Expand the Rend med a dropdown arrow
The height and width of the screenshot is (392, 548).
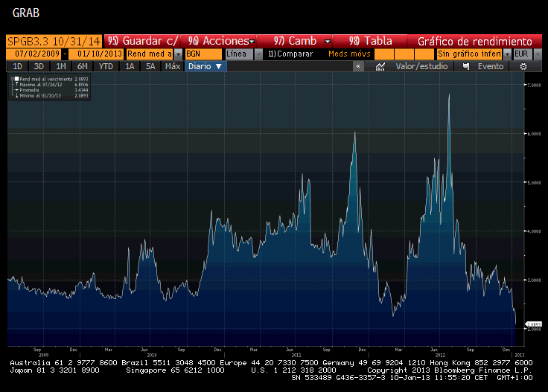(x=178, y=54)
